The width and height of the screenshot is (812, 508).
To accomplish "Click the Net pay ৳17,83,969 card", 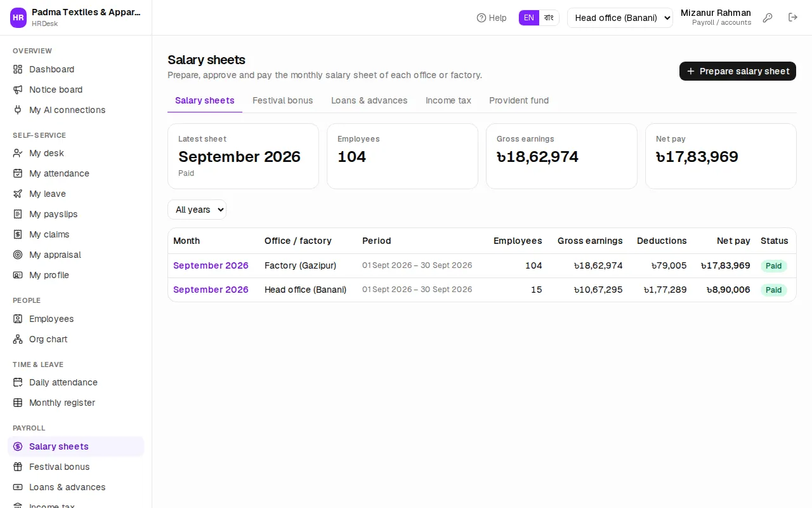I will click(x=721, y=156).
